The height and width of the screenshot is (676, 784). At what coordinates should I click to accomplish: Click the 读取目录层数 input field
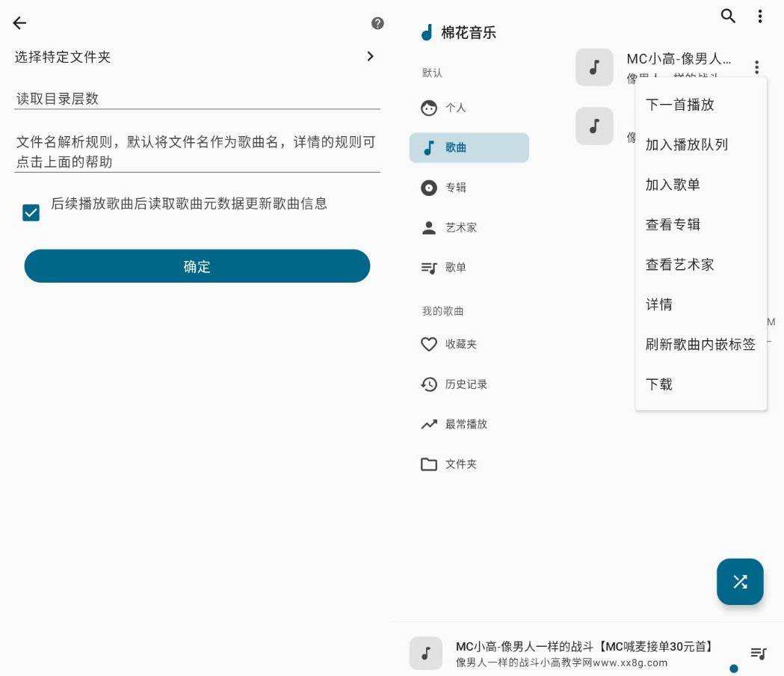coord(197,99)
